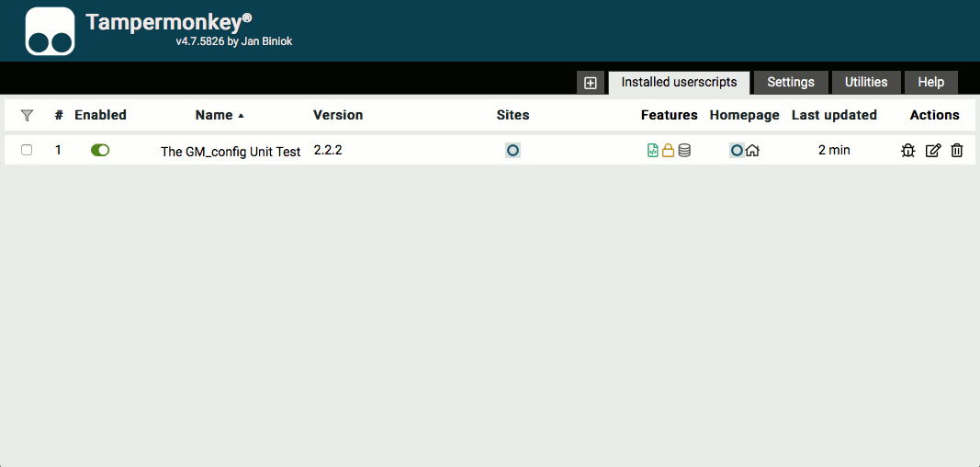Click the Actions column header
The image size is (980, 467).
934,115
